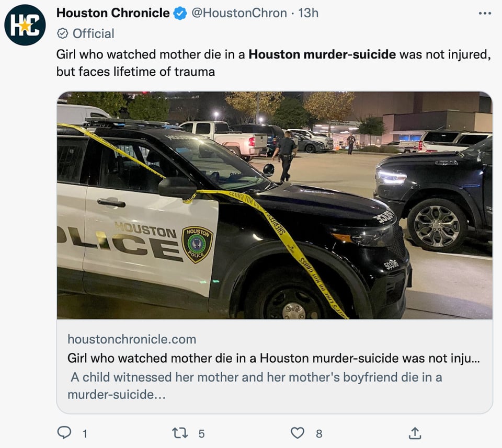502x448 pixels.
Task: Click the retweet count 5
Action: tap(201, 434)
